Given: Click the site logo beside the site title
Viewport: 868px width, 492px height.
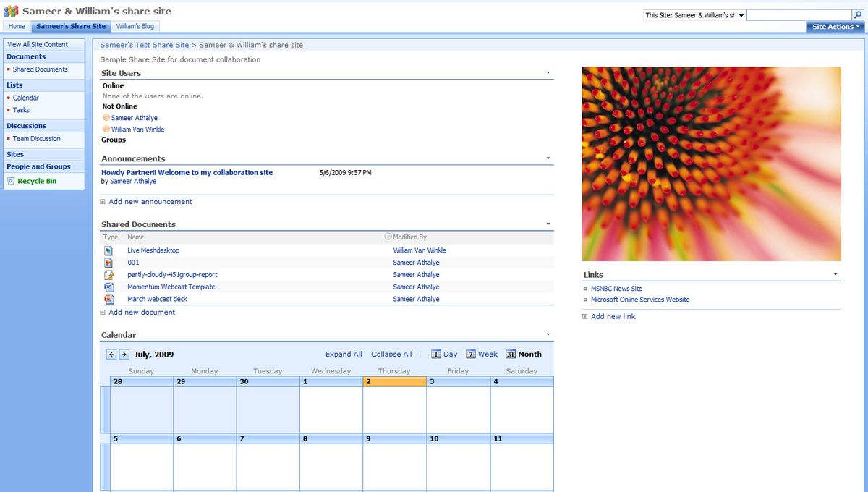Looking at the screenshot, I should [x=9, y=11].
